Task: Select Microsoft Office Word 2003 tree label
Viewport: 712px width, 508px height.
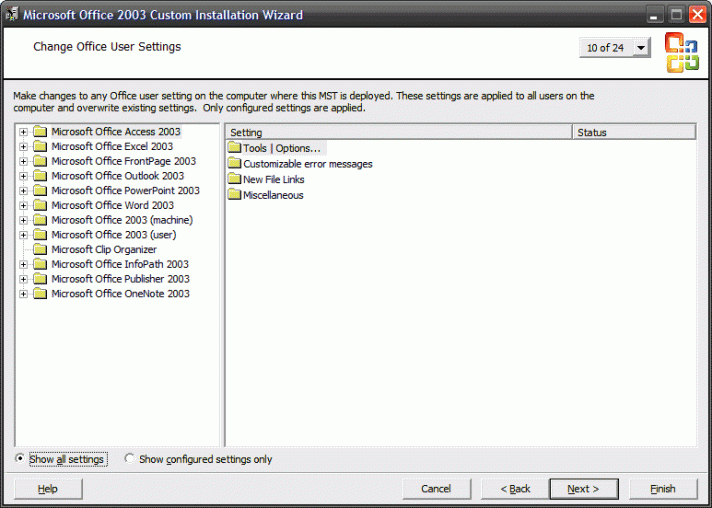Action: [113, 205]
